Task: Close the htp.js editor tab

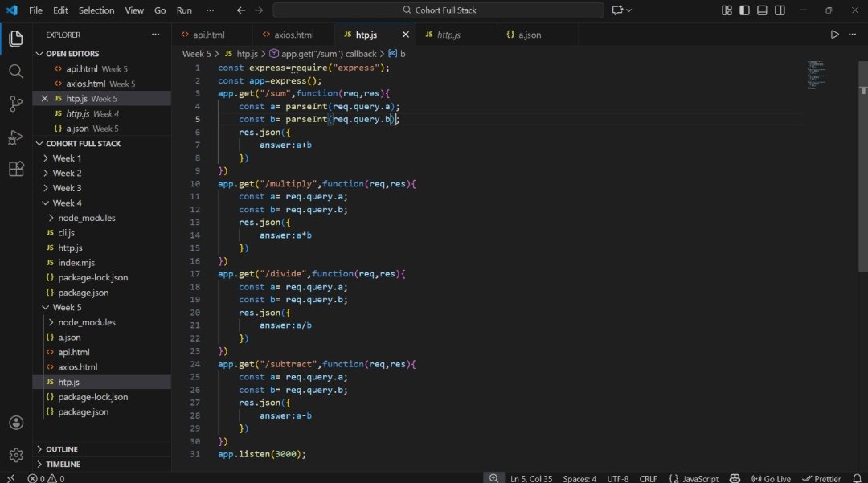Action: coord(405,35)
